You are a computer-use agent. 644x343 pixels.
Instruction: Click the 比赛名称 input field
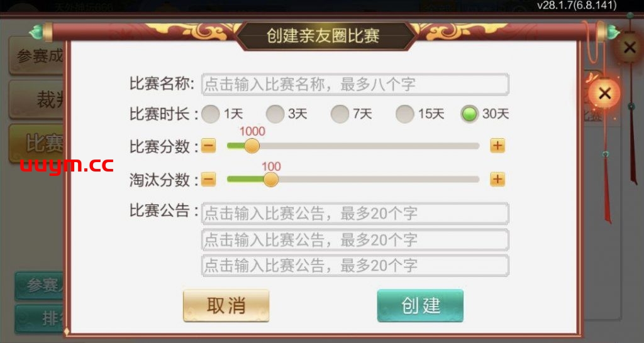click(x=355, y=84)
